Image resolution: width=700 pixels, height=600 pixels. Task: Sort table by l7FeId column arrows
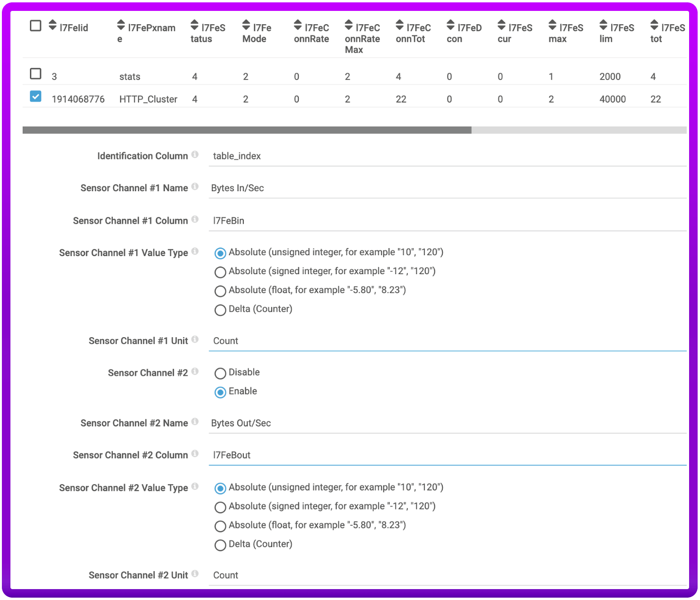point(53,25)
